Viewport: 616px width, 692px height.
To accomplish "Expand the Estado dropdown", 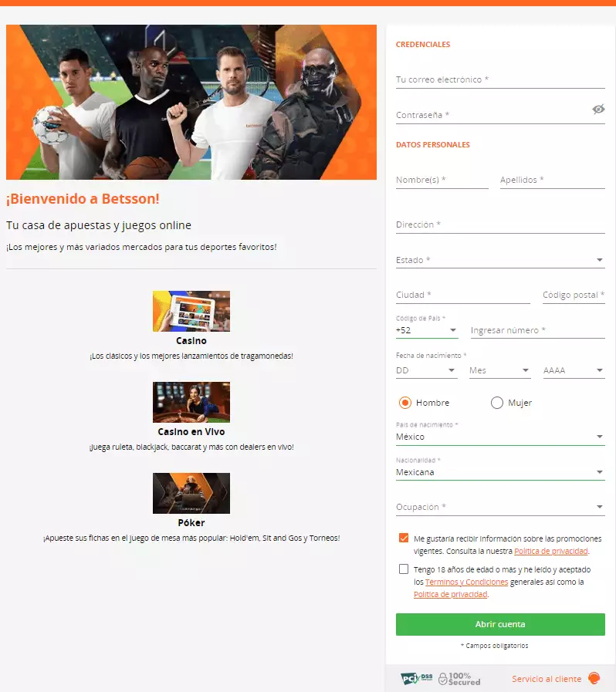I will click(500, 260).
